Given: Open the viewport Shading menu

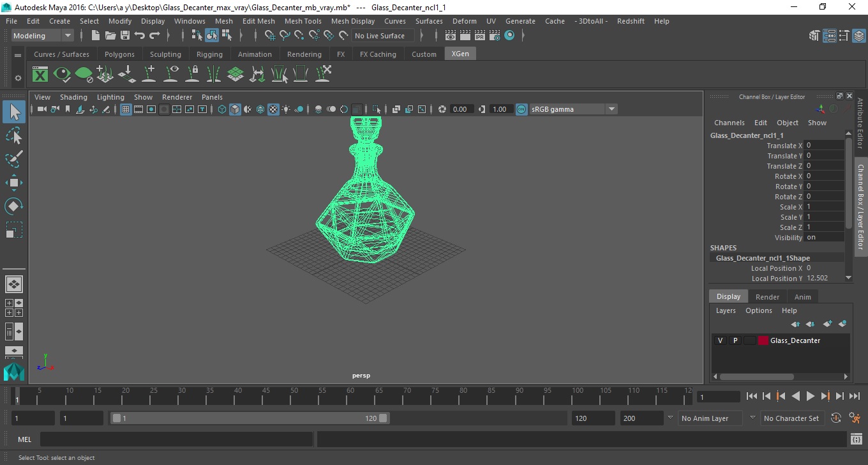Looking at the screenshot, I should click(73, 97).
